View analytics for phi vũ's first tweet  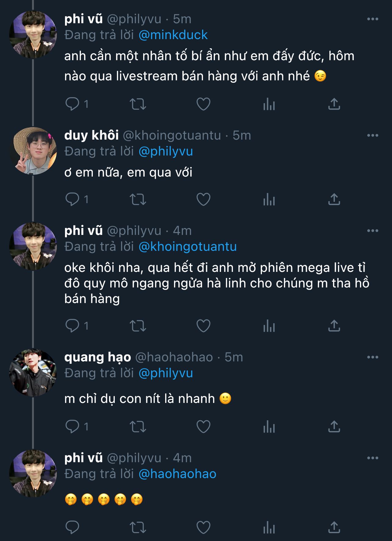[x=269, y=104]
